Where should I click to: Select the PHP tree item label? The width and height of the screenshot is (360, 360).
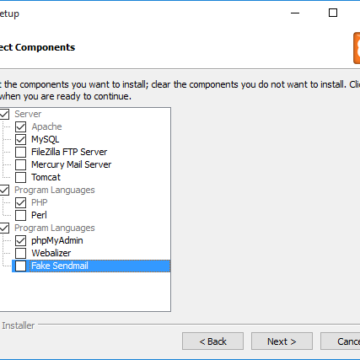point(39,203)
